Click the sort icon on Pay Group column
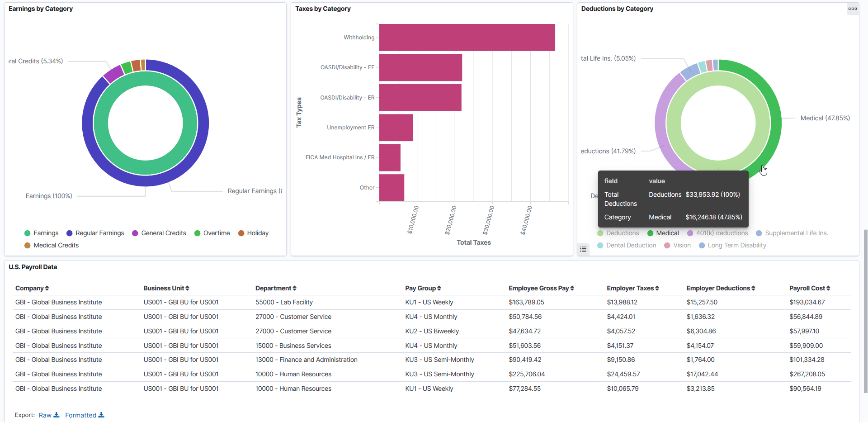Screen dimensions: 868x422 (438, 288)
